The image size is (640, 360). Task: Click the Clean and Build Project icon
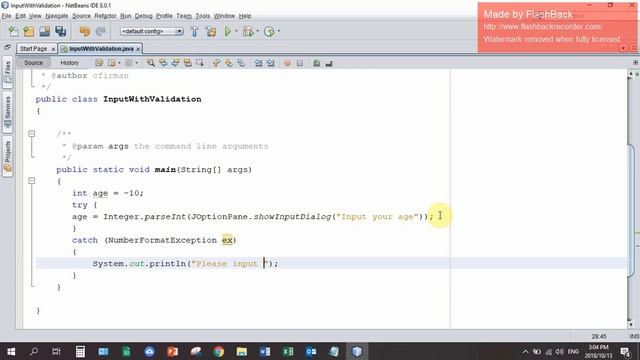(x=211, y=31)
